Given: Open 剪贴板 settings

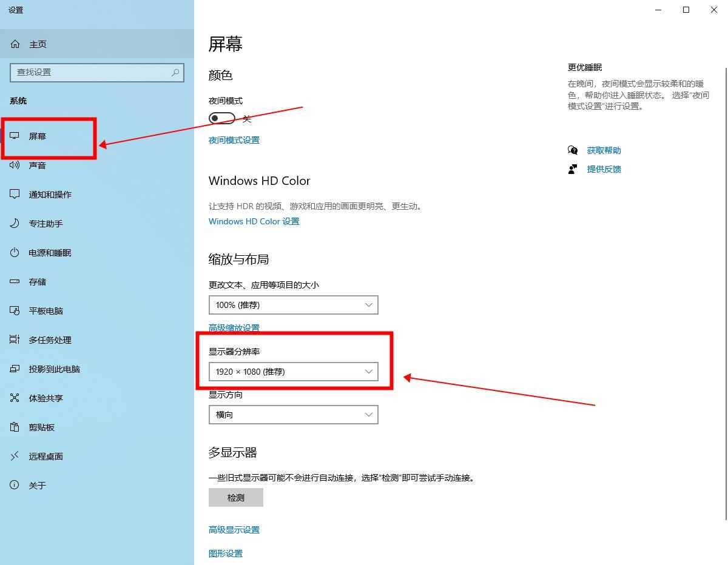Looking at the screenshot, I should coord(39,427).
